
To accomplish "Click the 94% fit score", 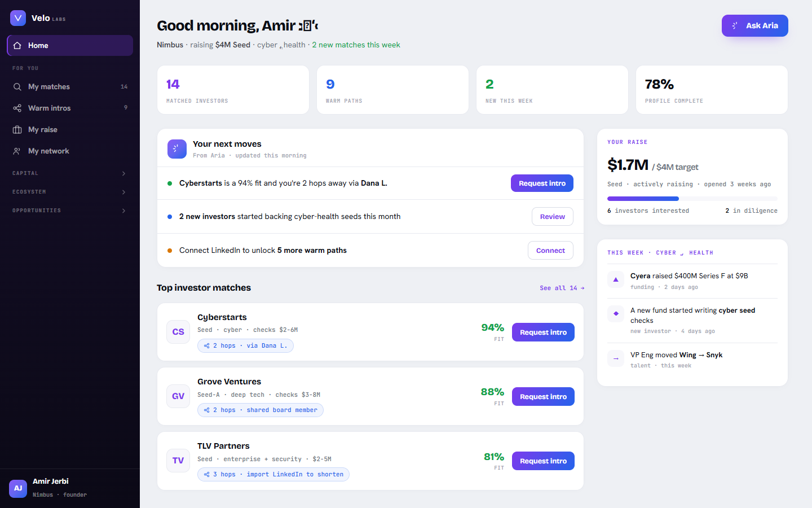I will tap(492, 328).
